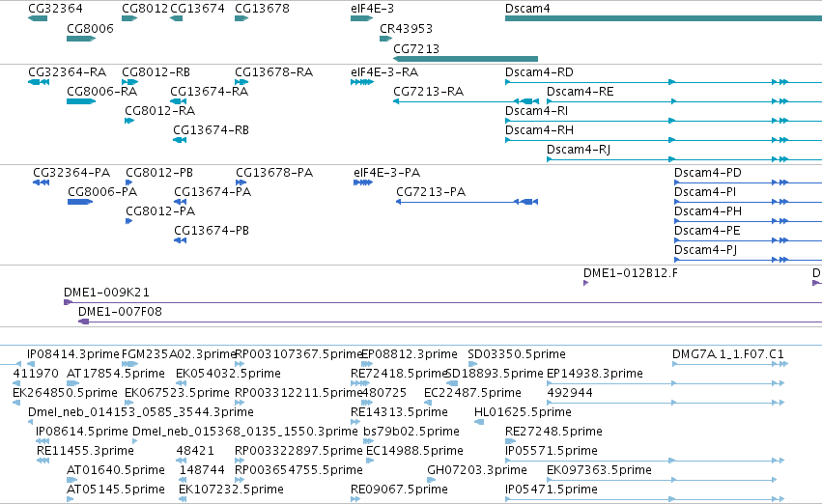Click the CG13674-PB protein label

[x=212, y=231]
